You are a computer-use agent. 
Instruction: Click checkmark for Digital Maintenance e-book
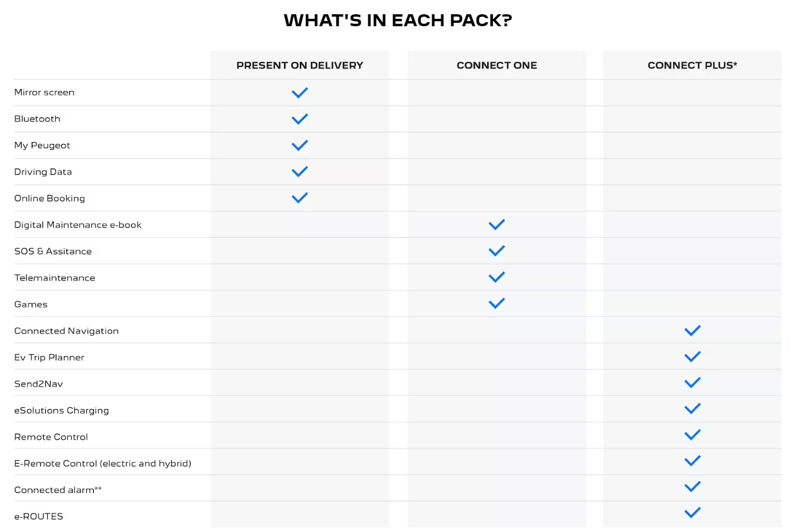coord(497,225)
